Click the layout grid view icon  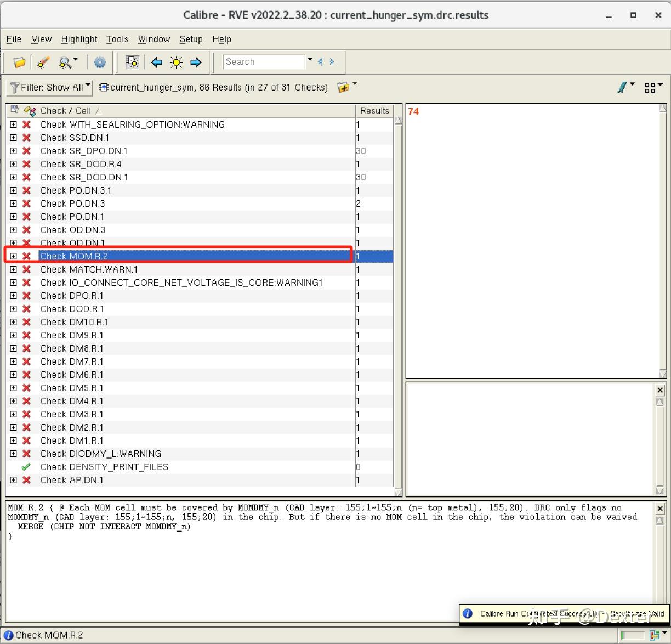click(650, 88)
